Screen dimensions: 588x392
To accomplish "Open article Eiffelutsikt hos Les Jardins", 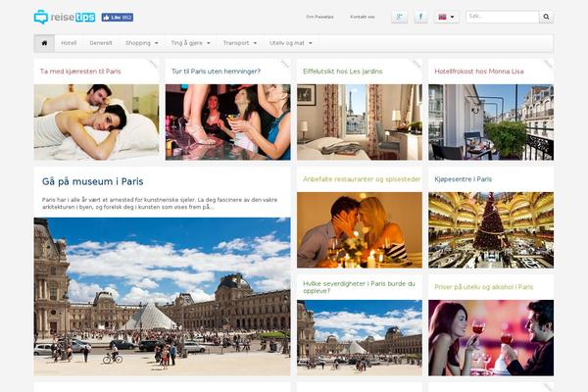I will click(x=343, y=72).
